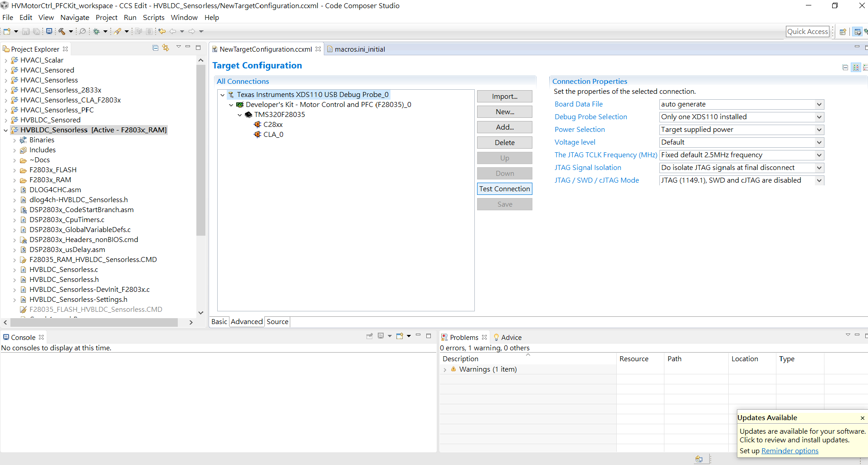The height and width of the screenshot is (465, 868).
Task: Click the Save toolbar icon
Action: pyautogui.click(x=26, y=31)
